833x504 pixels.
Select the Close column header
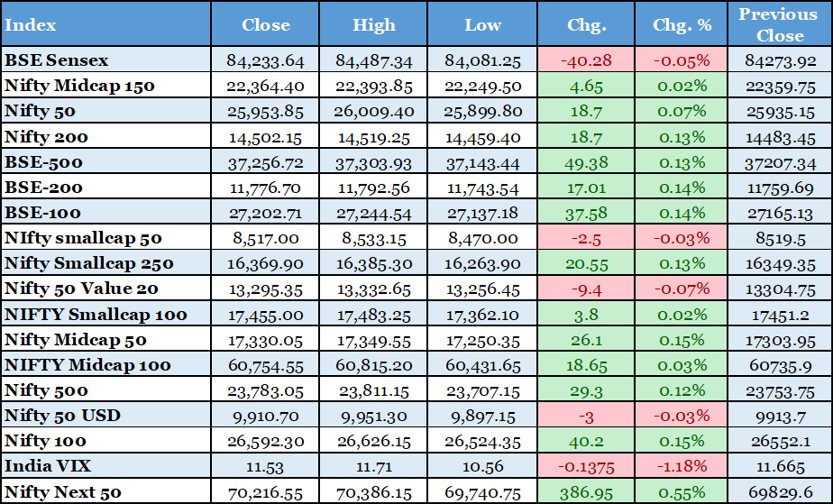pos(266,24)
